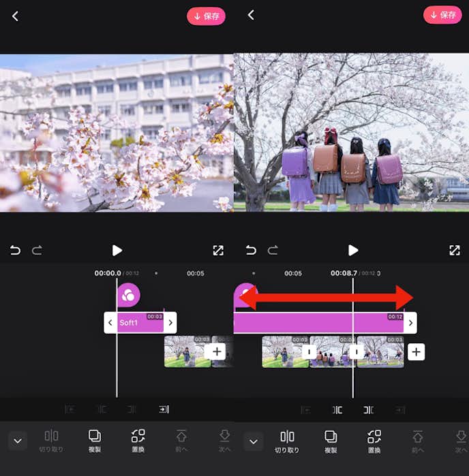Tap filter bubble icon above Soft1 clip
The height and width of the screenshot is (476, 469).
(129, 295)
